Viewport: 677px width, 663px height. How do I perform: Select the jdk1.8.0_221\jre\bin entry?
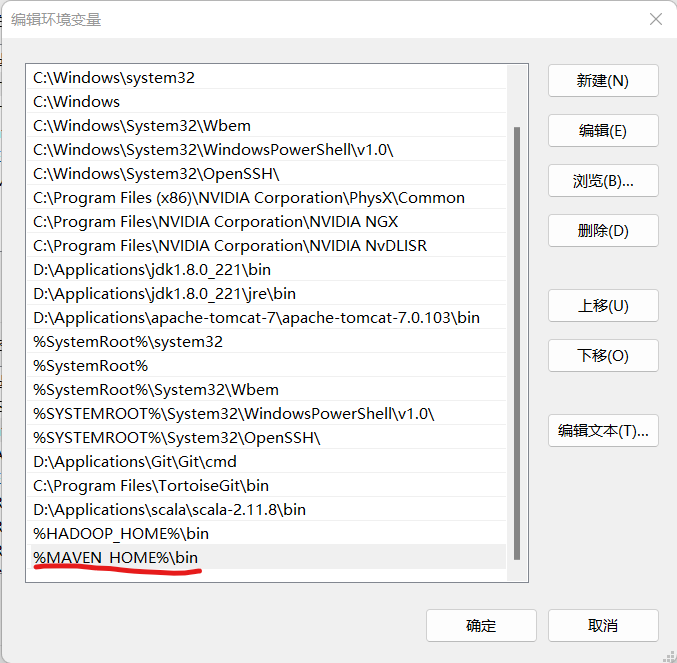coord(267,294)
